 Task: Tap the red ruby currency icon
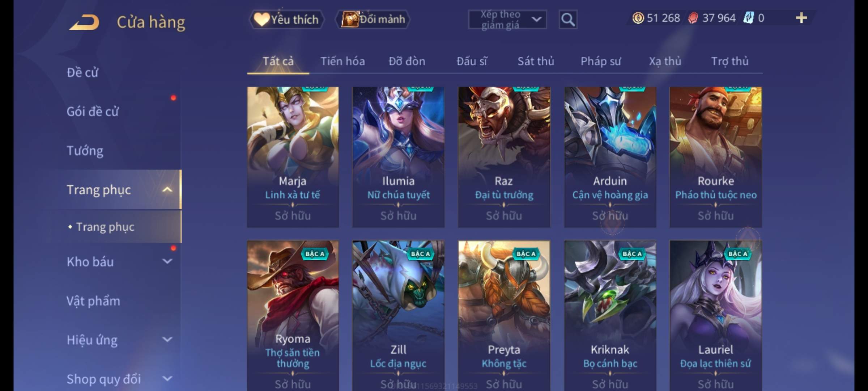click(x=693, y=18)
